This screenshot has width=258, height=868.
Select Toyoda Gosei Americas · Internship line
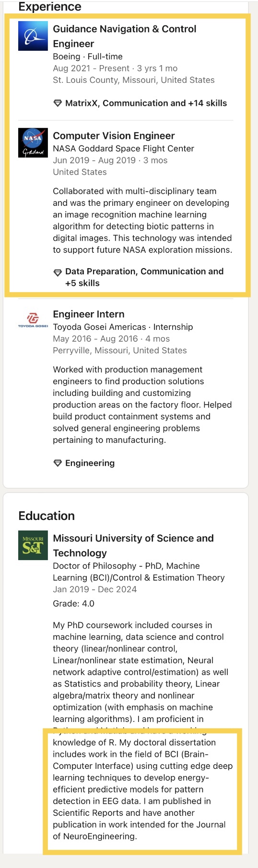123,327
